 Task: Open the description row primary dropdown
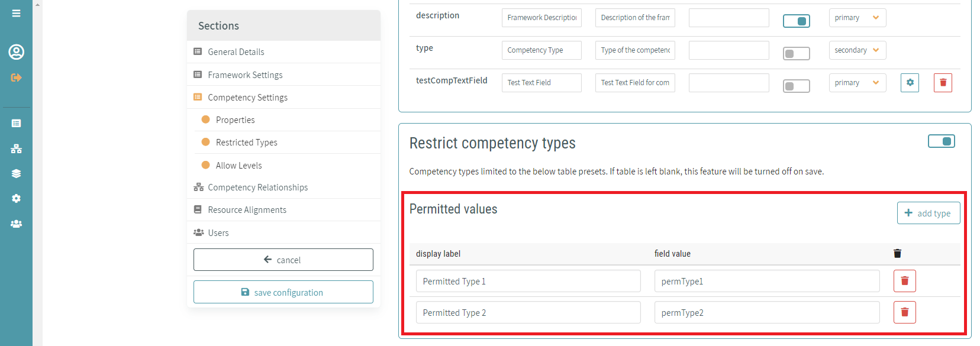click(x=857, y=18)
